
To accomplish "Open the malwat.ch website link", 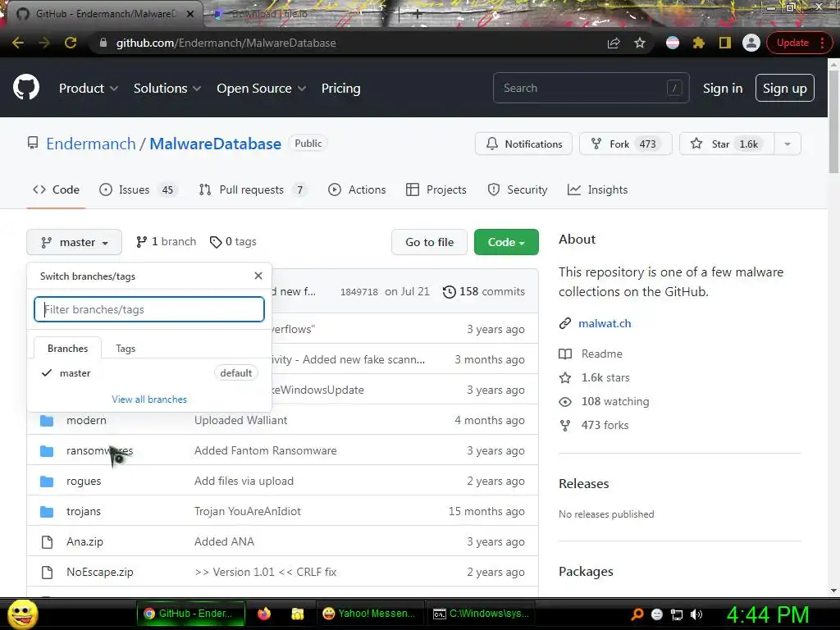I will tap(605, 323).
